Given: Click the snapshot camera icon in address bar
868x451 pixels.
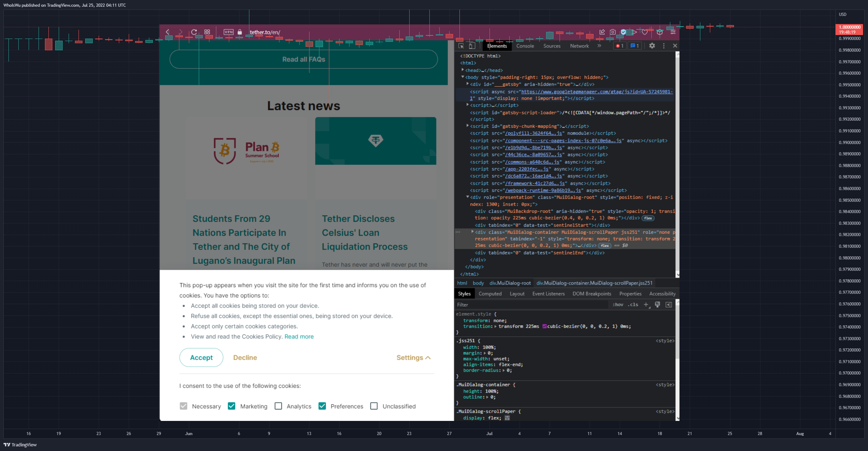Looking at the screenshot, I should tap(613, 32).
